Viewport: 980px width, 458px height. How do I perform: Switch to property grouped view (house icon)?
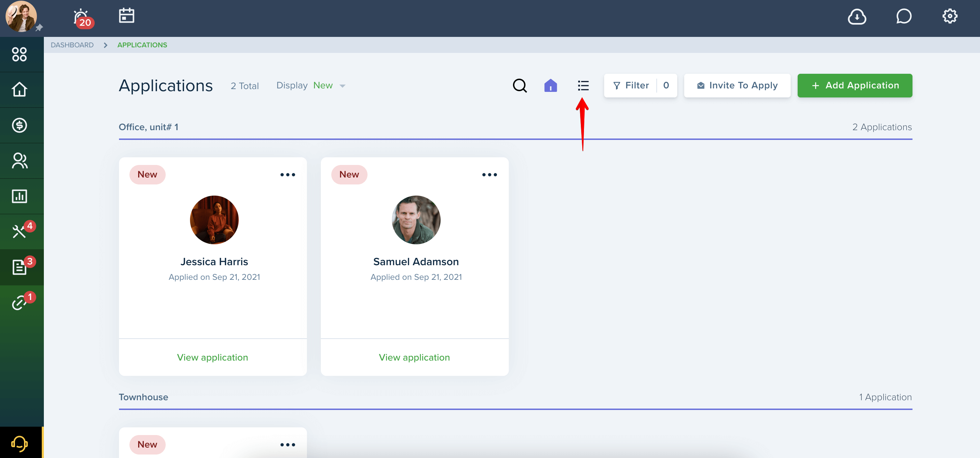pos(551,86)
